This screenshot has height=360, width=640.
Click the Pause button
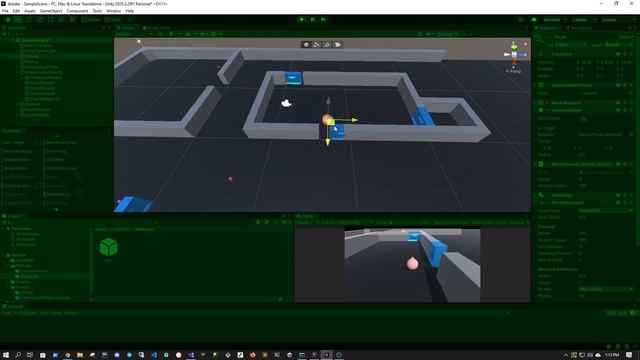tap(313, 20)
